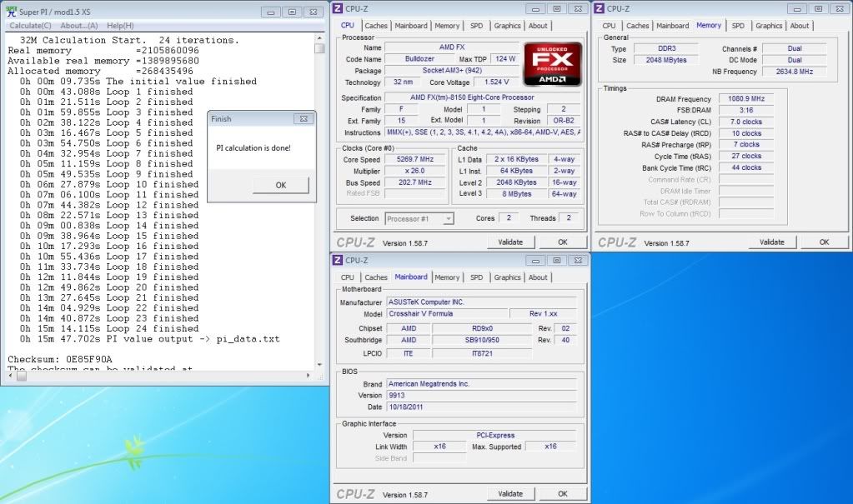Click OK button in the CPU-Z Mainboard window
The image size is (853, 504).
tap(562, 494)
